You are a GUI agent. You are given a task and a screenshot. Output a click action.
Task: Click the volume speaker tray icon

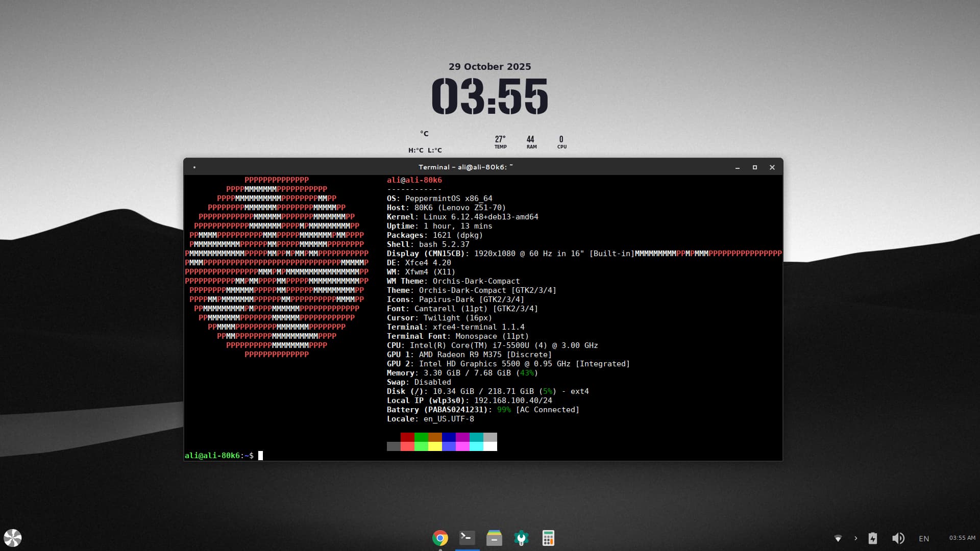click(898, 538)
